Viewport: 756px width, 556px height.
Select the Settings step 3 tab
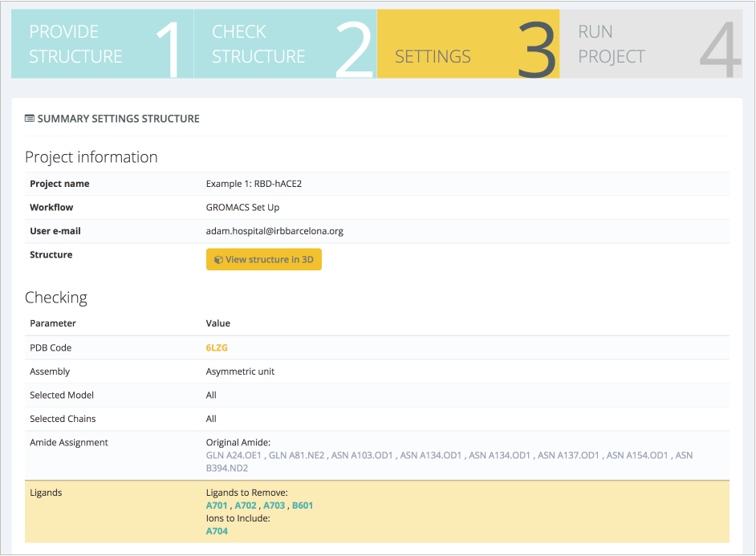468,44
